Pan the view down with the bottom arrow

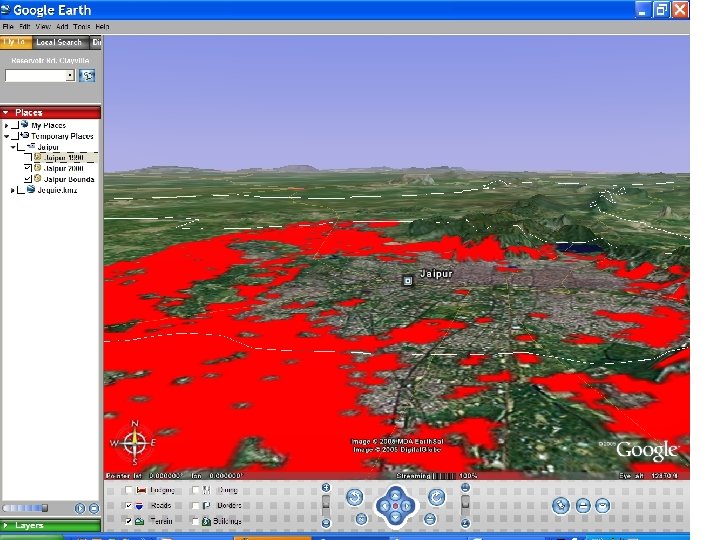tap(395, 518)
